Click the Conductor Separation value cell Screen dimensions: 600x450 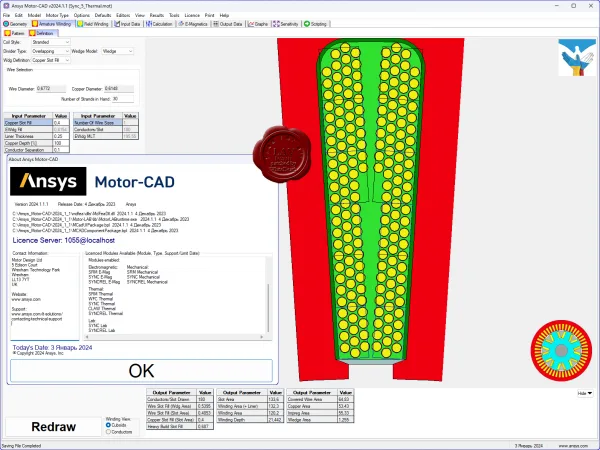click(60, 150)
